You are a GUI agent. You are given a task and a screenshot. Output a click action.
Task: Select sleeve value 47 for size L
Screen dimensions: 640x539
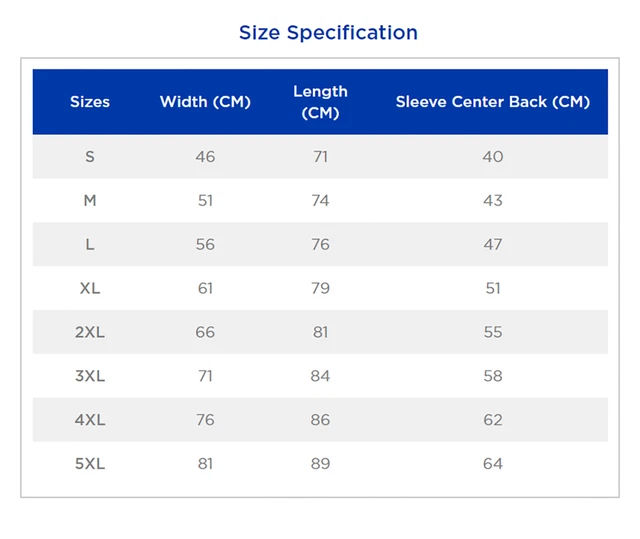492,245
